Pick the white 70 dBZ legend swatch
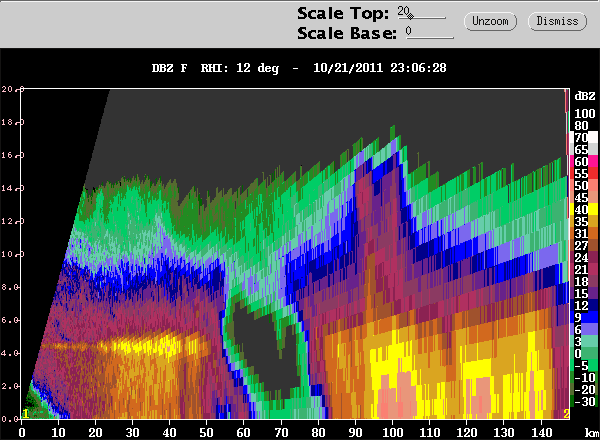The image size is (600, 440). pyautogui.click(x=584, y=137)
